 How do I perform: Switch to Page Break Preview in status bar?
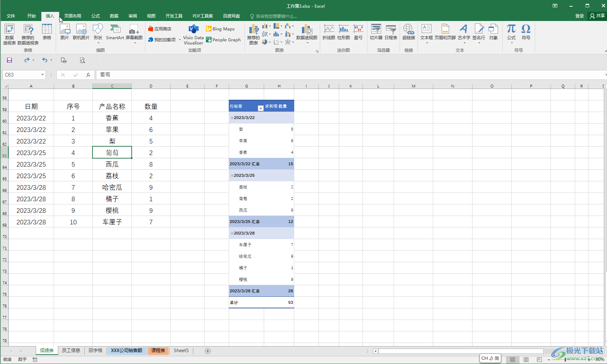pyautogui.click(x=539, y=359)
